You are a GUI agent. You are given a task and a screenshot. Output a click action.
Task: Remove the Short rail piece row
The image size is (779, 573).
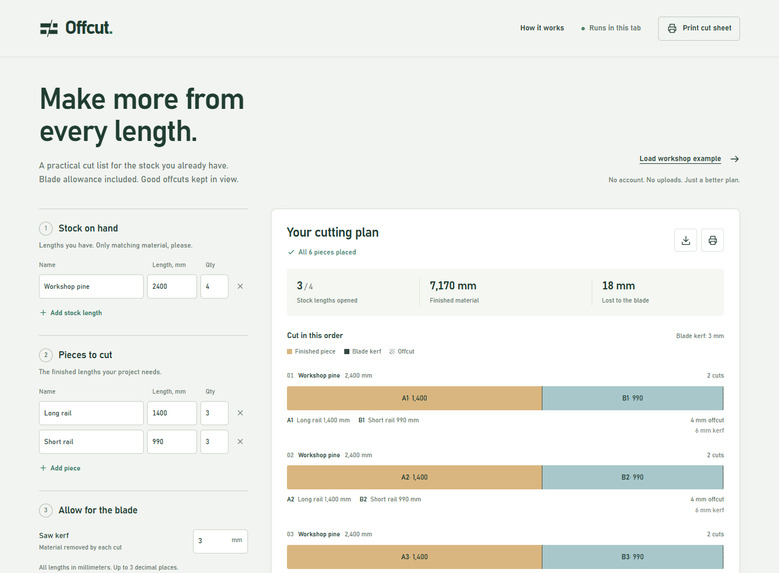pos(240,441)
